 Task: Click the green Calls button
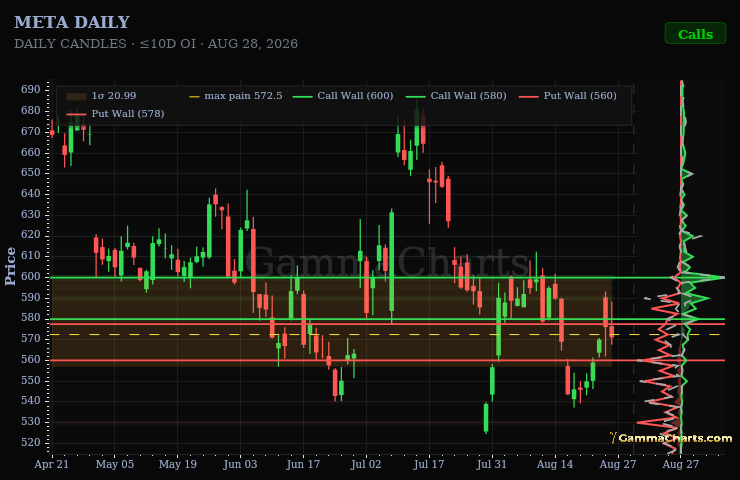pos(695,34)
